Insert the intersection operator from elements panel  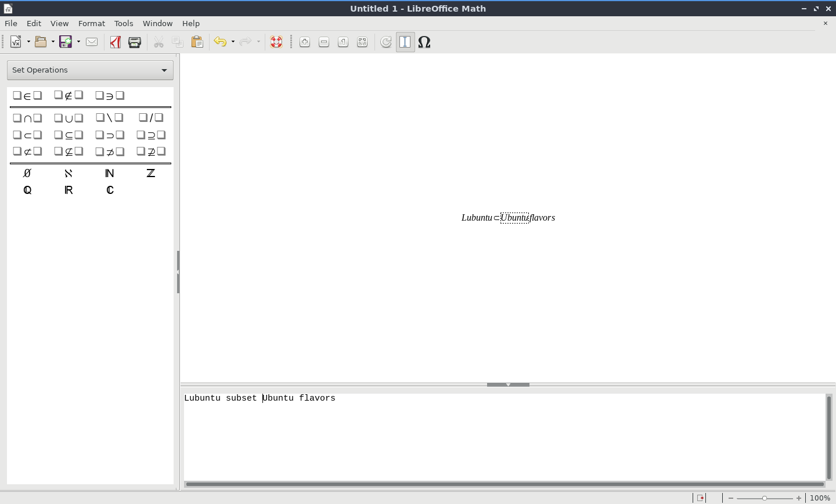pyautogui.click(x=27, y=118)
